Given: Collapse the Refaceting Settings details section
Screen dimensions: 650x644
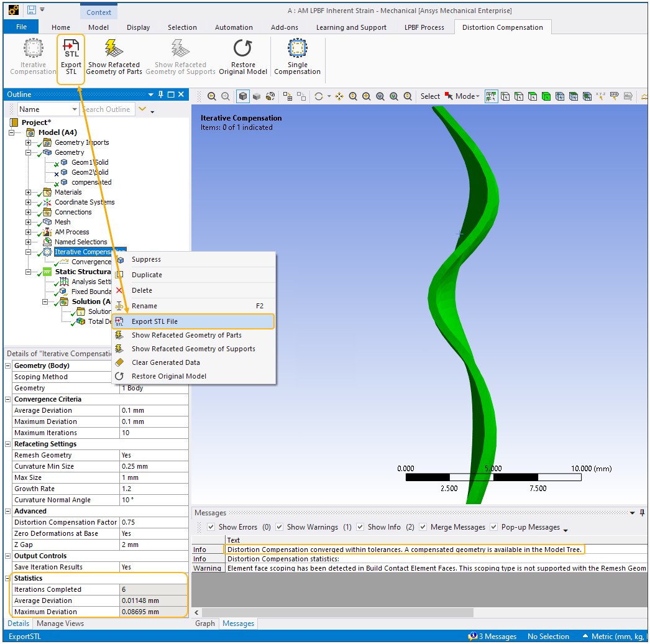Looking at the screenshot, I should [x=7, y=444].
